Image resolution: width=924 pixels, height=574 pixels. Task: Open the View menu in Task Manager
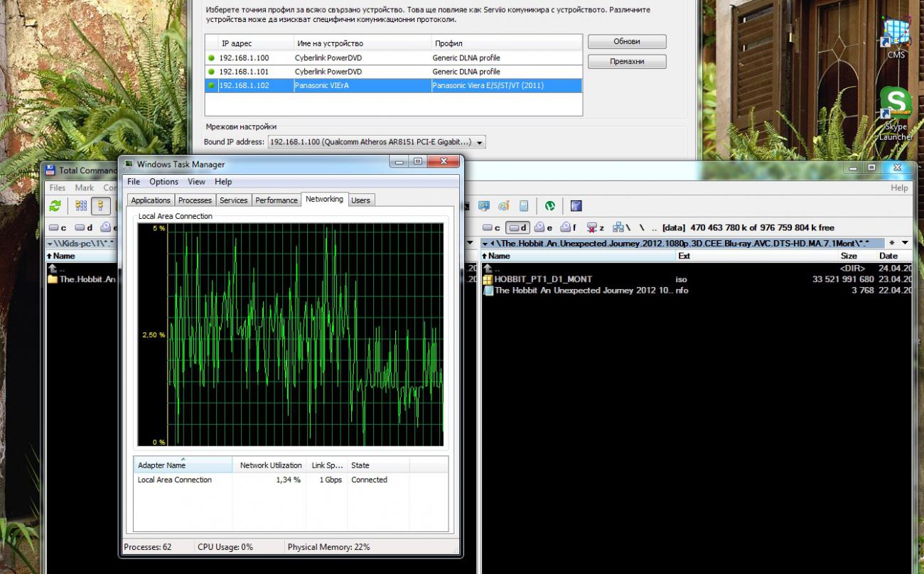point(196,182)
